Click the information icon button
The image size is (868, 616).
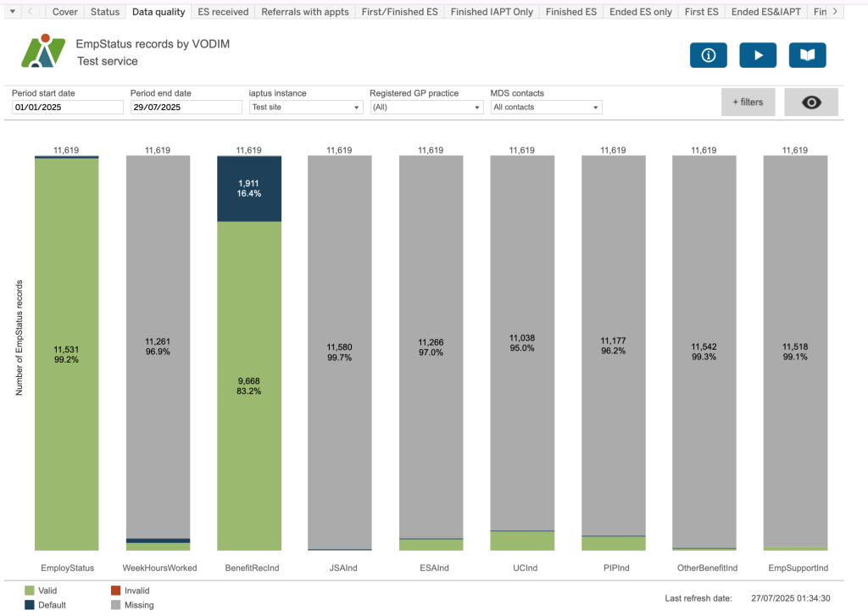pyautogui.click(x=709, y=55)
